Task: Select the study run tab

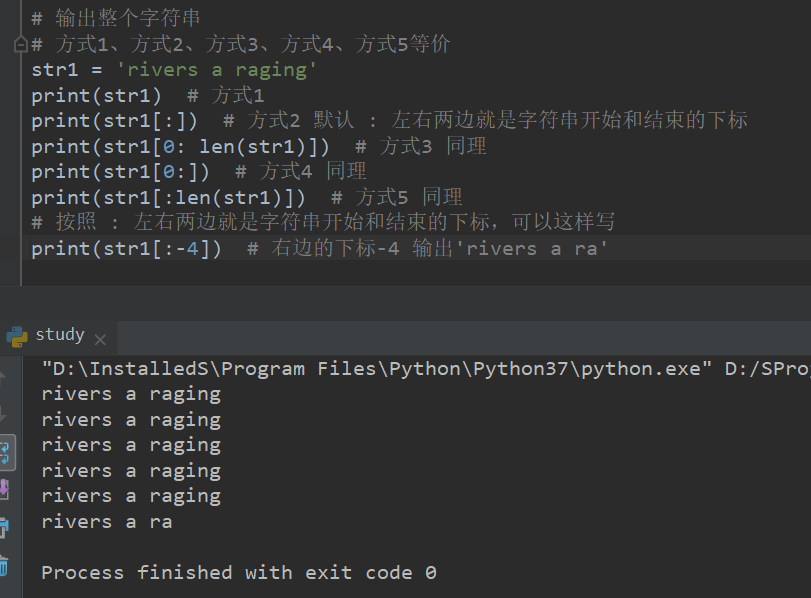Action: click(x=59, y=338)
